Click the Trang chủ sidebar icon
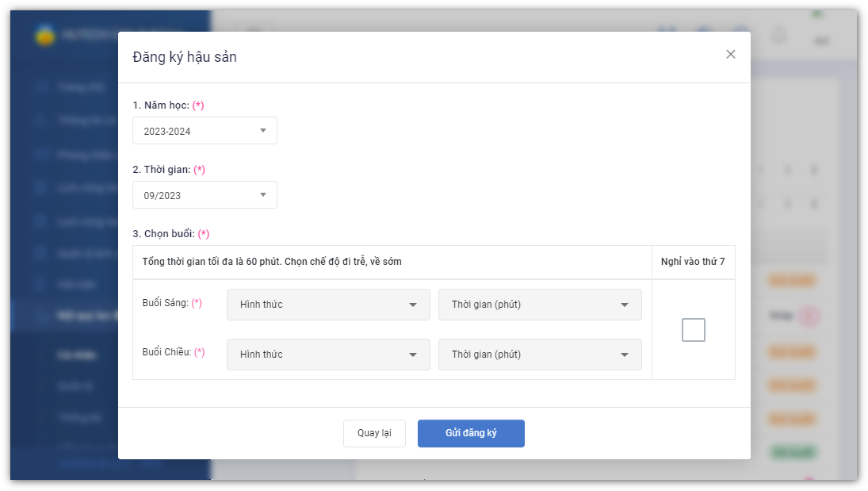The width and height of the screenshot is (868, 491). click(41, 86)
